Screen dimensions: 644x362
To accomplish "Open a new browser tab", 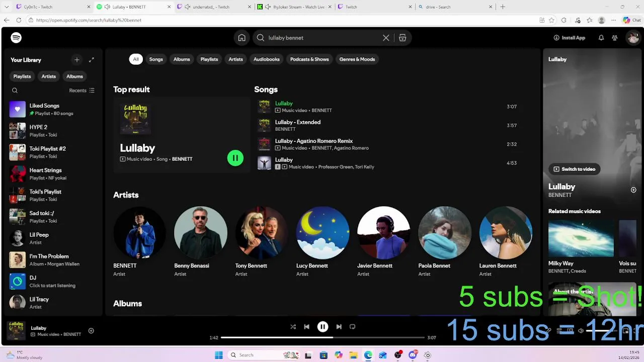I will 502,7.
